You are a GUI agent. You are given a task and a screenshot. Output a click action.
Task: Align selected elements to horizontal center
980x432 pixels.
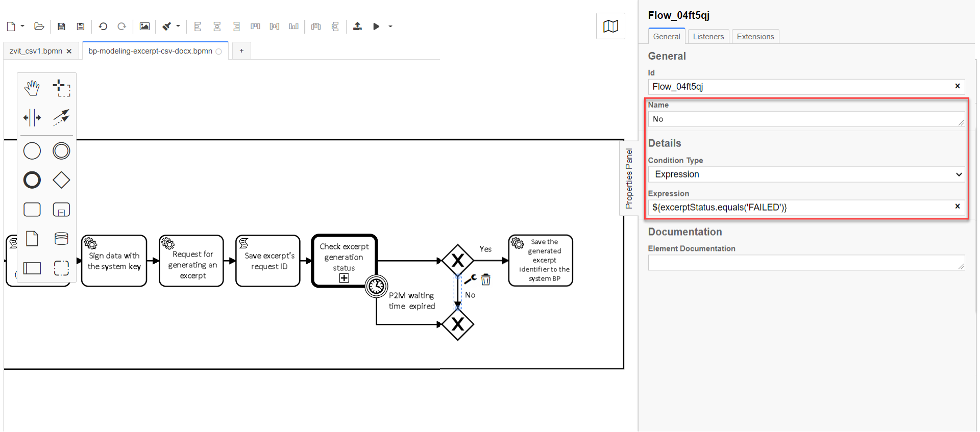click(x=217, y=27)
